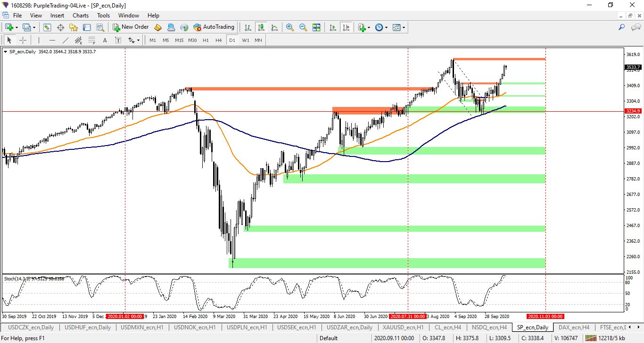Click the New Order button
The height and width of the screenshot is (343, 644).
coord(131,27)
